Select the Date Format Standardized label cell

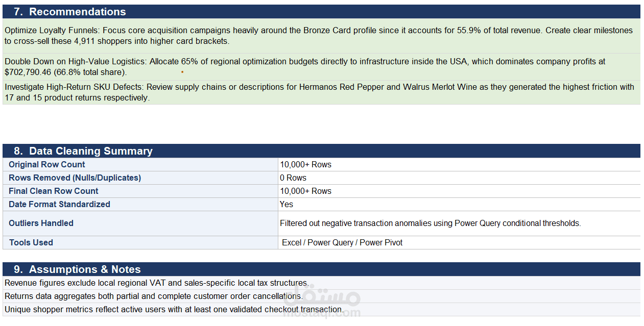(x=140, y=204)
